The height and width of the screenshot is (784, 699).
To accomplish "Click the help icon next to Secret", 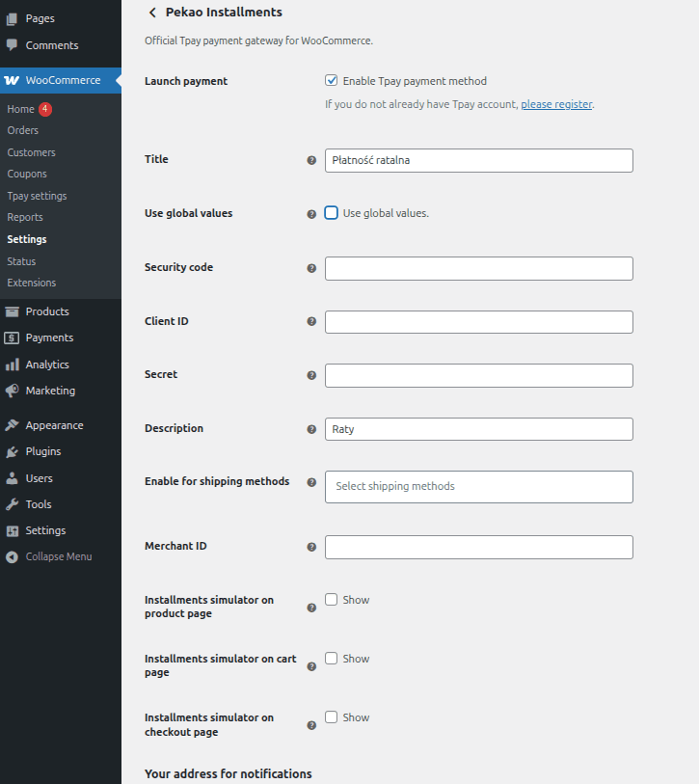I will (x=311, y=375).
